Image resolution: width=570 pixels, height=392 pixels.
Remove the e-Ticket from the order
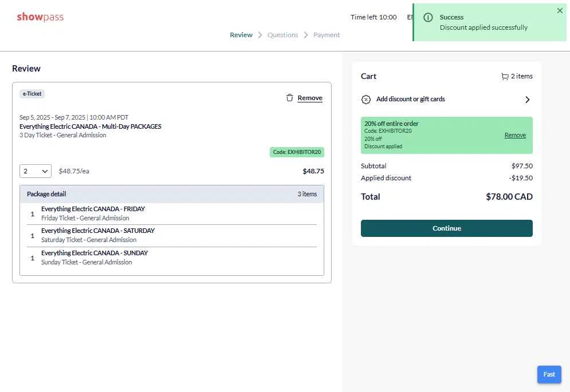tap(310, 98)
